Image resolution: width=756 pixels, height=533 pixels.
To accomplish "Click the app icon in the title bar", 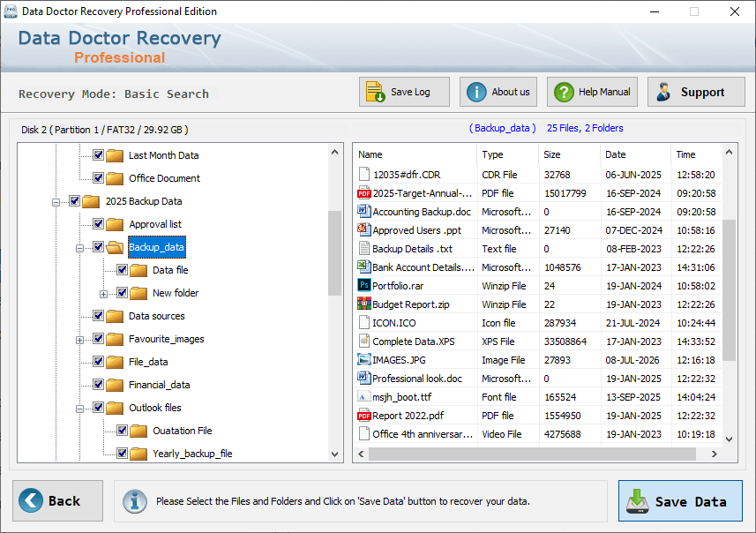I will tap(10, 11).
